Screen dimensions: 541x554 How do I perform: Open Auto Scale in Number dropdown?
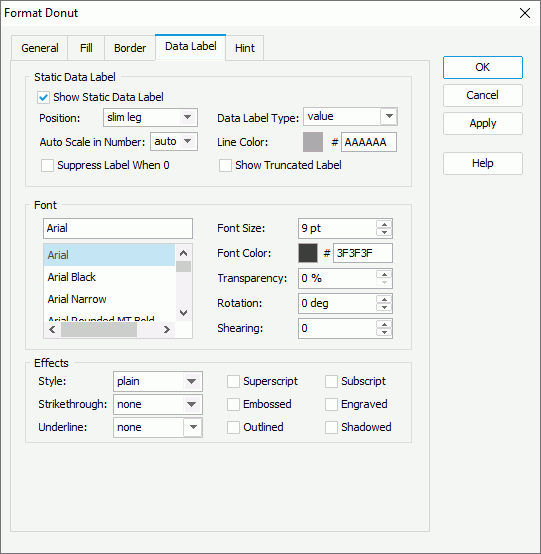174,142
